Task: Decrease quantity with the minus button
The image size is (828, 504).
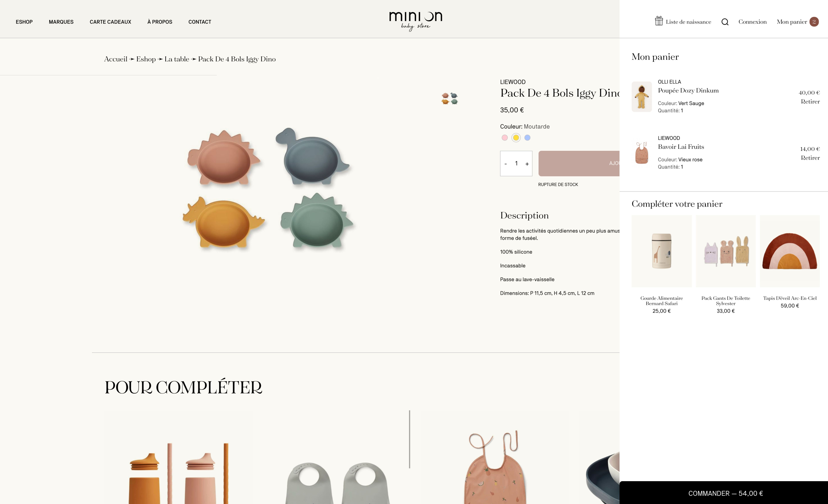Action: point(505,164)
